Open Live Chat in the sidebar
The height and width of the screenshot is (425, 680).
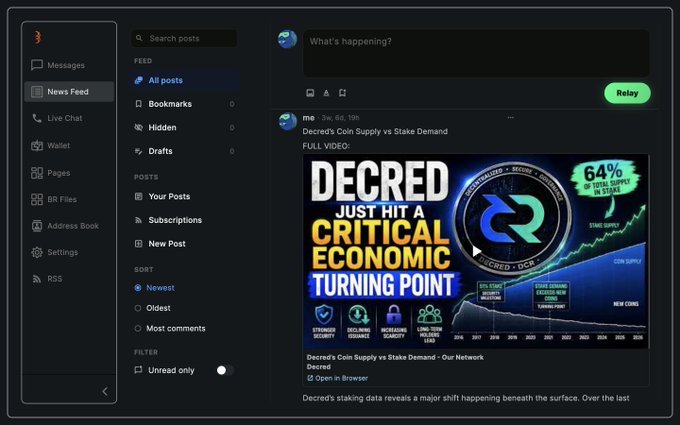(69, 118)
